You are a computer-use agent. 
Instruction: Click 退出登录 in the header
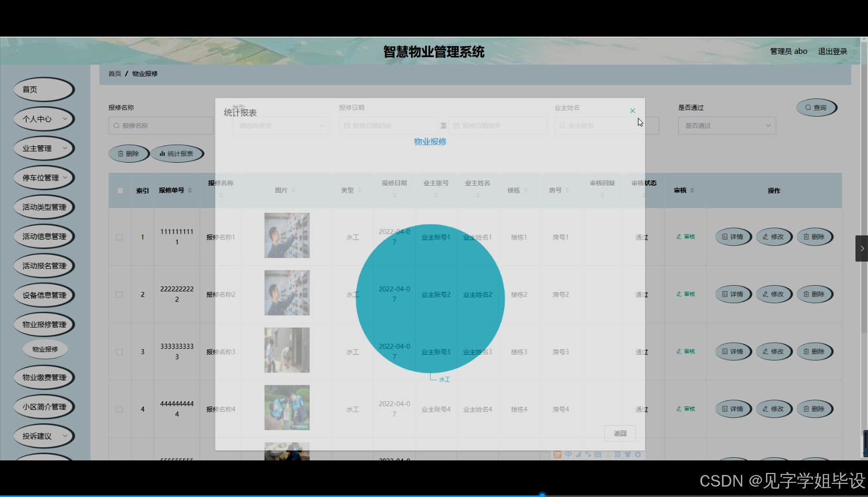coord(832,51)
